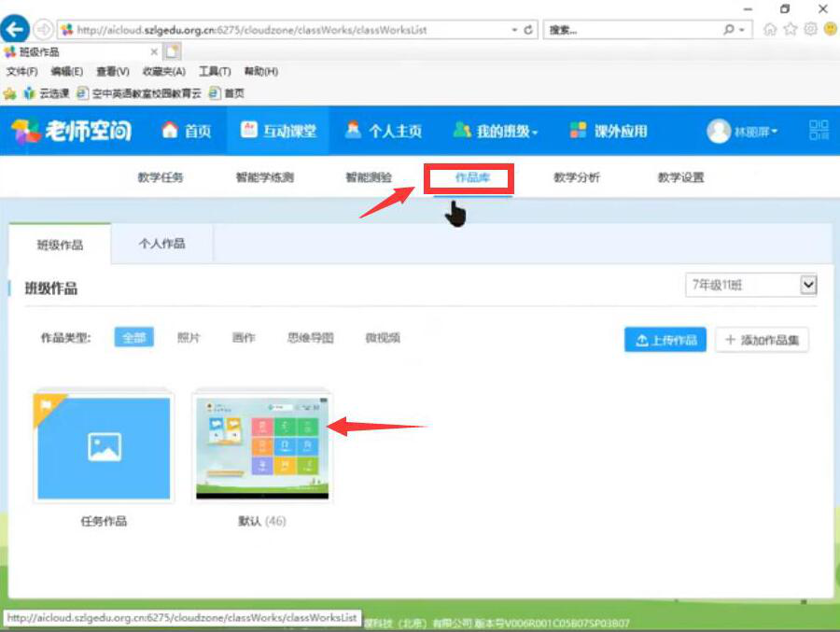
Task: Open the 帮助(H) menu
Action: [261, 71]
